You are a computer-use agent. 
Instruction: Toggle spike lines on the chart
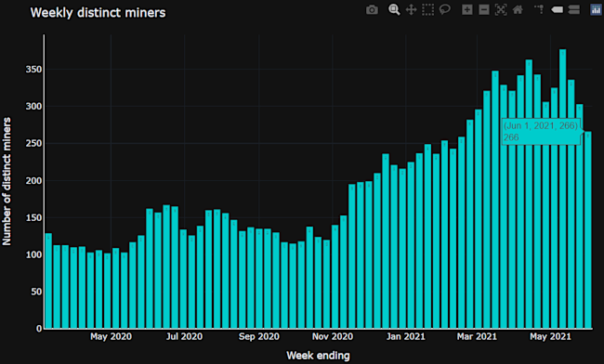pyautogui.click(x=539, y=9)
